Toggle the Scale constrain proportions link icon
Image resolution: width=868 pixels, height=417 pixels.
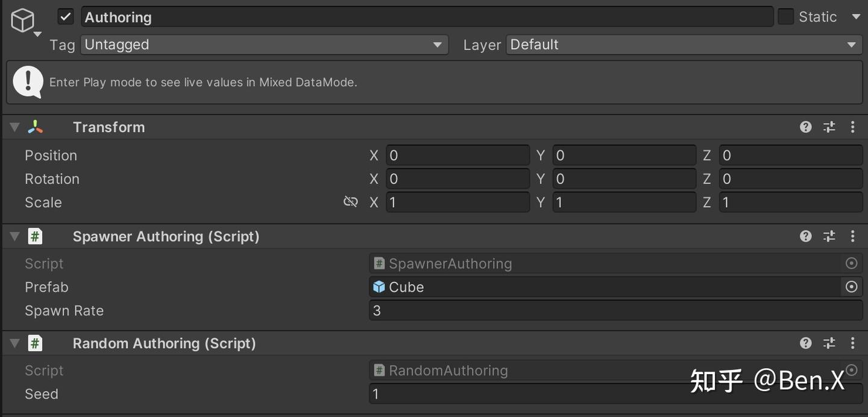[x=350, y=202]
